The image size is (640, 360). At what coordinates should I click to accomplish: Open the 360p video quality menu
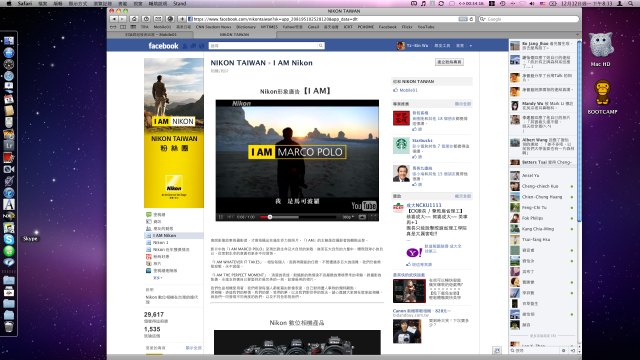click(347, 217)
